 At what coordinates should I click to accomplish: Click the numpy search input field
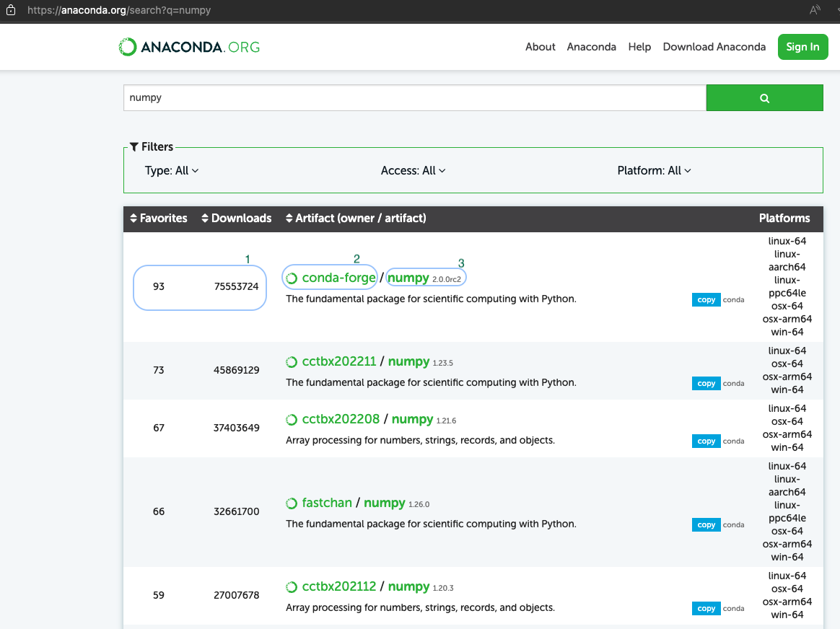pos(415,98)
